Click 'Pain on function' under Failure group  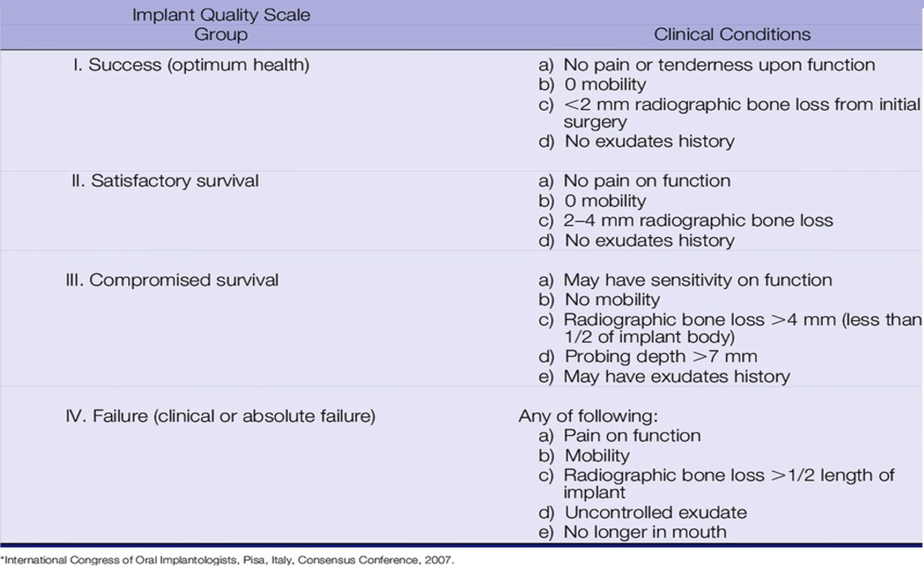click(632, 436)
